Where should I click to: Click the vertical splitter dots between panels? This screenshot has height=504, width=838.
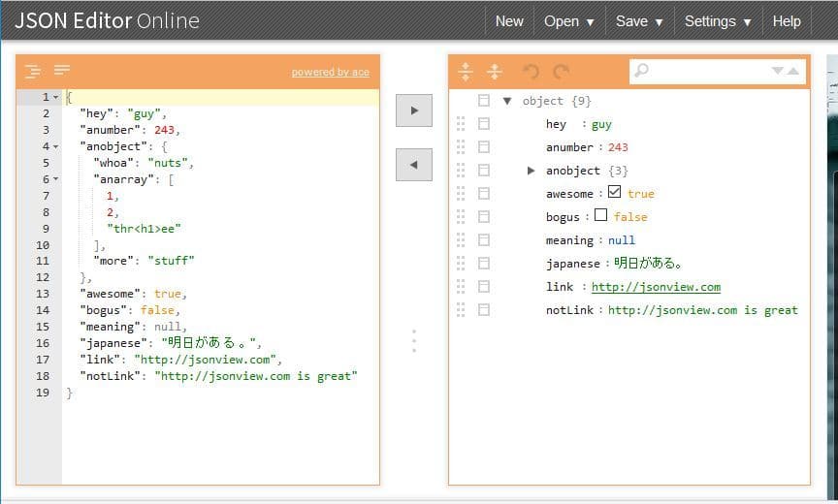pyautogui.click(x=414, y=341)
